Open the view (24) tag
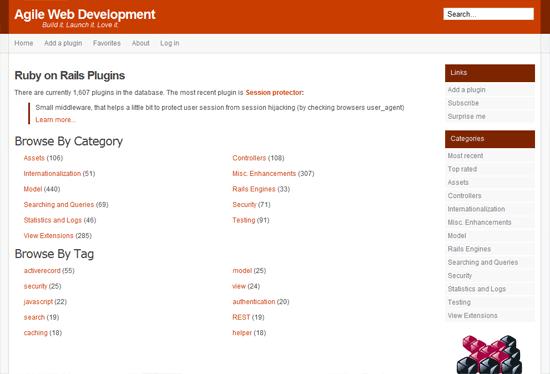Viewport: 550px width, 374px height. click(x=239, y=286)
